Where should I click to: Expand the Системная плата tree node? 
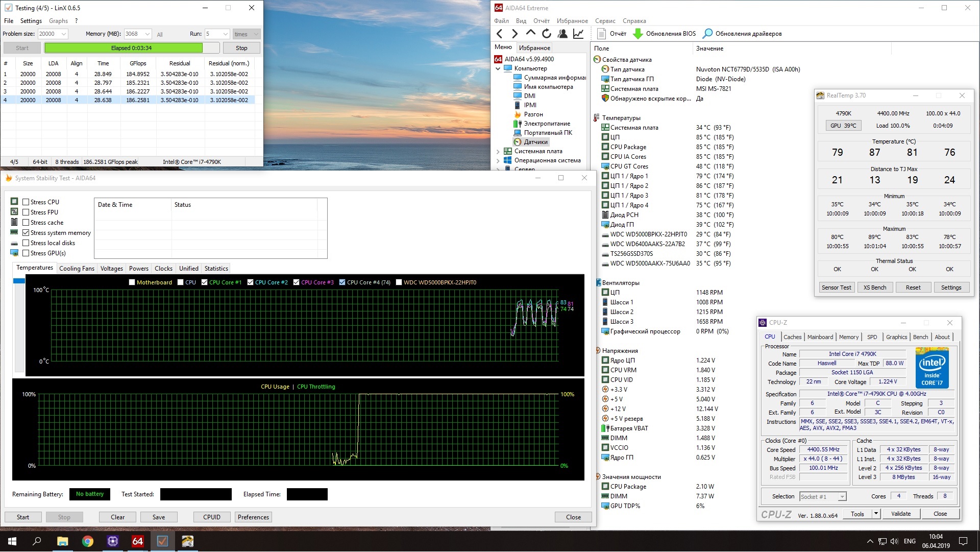coord(498,151)
